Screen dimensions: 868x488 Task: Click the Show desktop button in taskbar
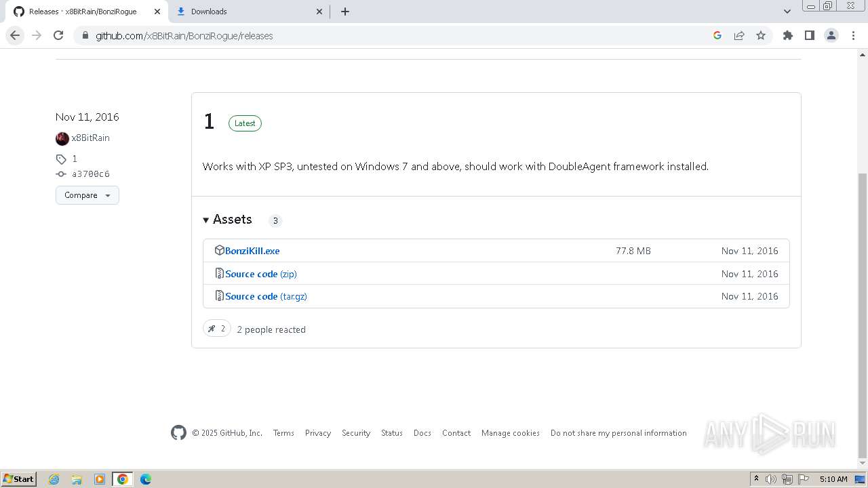coord(861,479)
